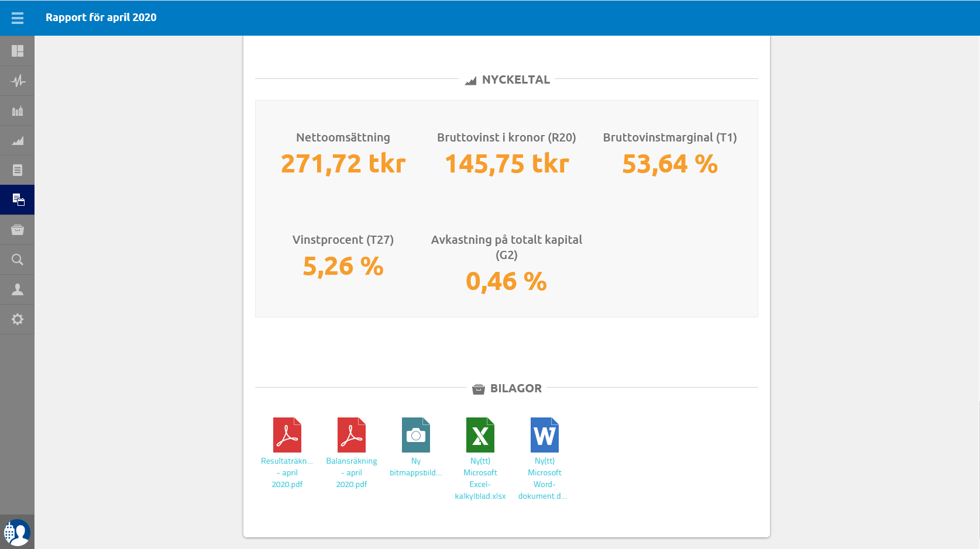Click Bruttovinstmarginal value 53,64 %
Viewport: 980px width, 549px height.
(670, 164)
